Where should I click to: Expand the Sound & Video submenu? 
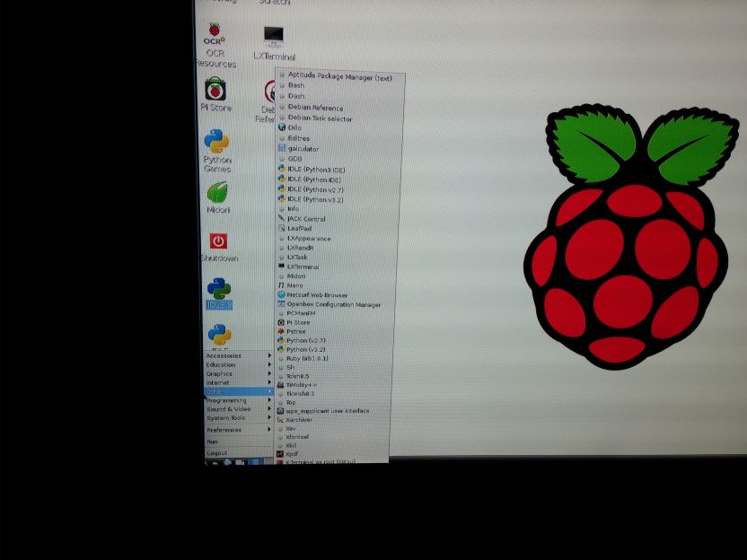click(238, 409)
